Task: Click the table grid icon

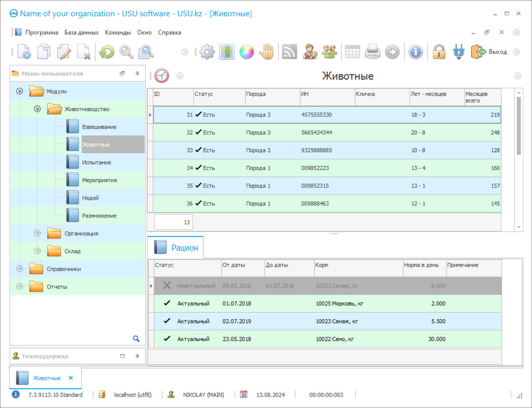Action: pos(353,52)
